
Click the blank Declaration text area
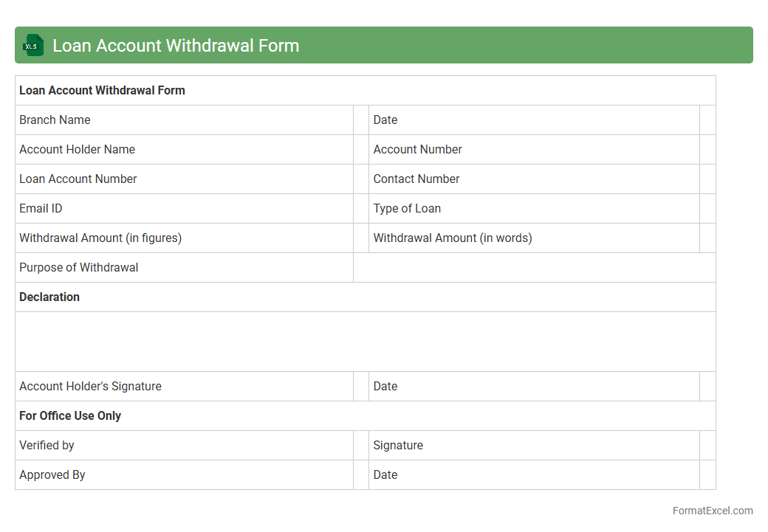pos(365,342)
